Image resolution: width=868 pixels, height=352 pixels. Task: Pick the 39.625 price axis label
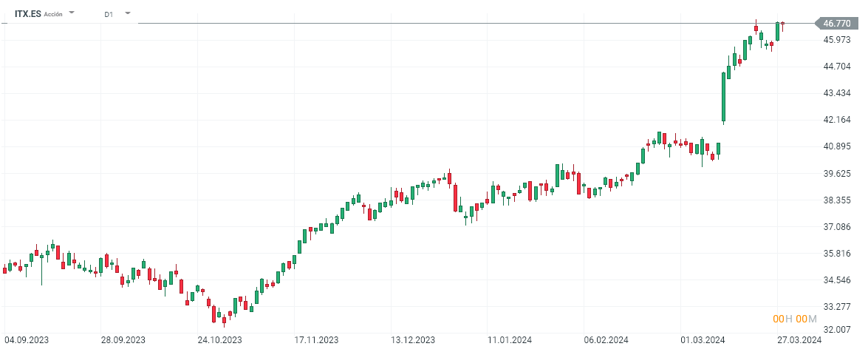click(837, 174)
